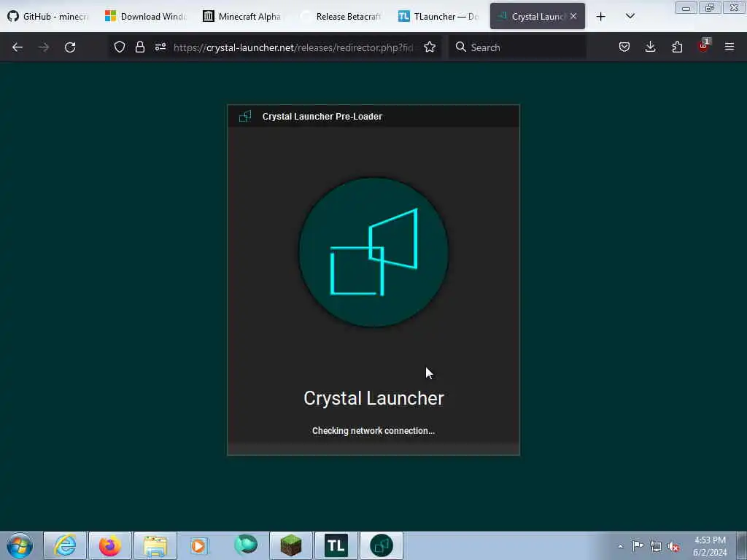
Task: Open the Extensions menu
Action: [677, 47]
